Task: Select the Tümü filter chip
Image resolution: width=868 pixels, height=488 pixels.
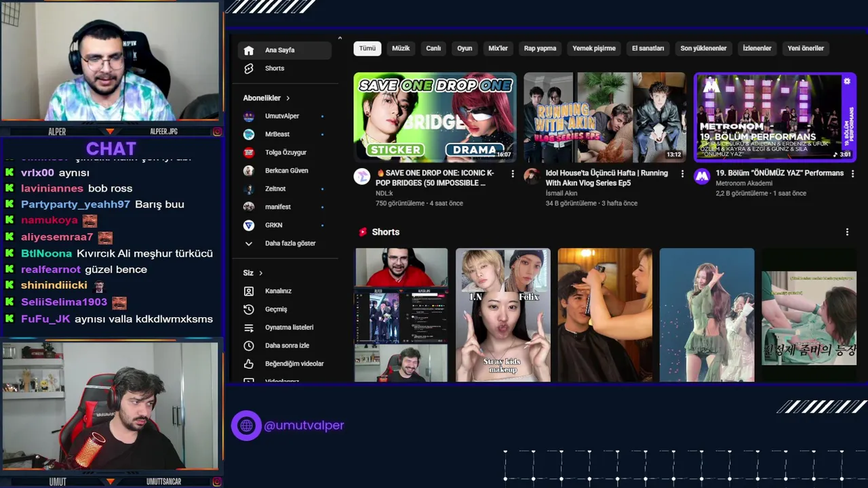Action: (367, 49)
